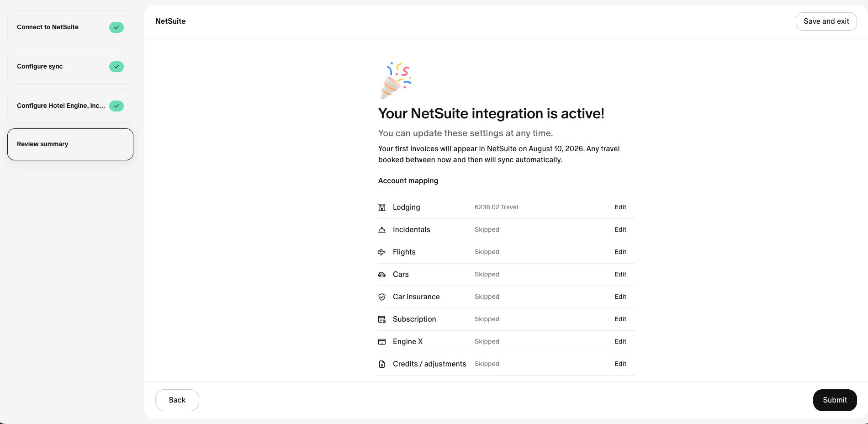Edit the Incidentals account mapping
Image resolution: width=868 pixels, height=424 pixels.
coord(620,229)
